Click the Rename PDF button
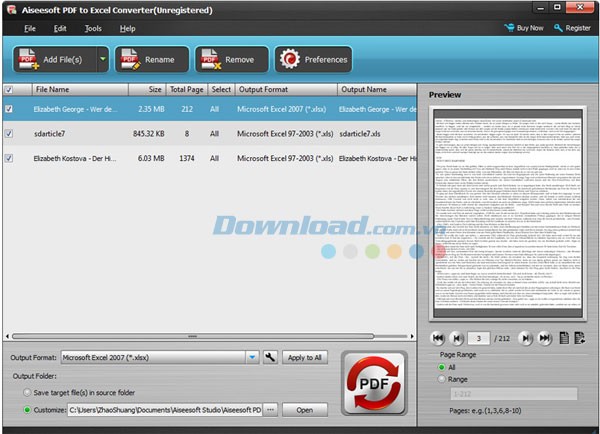600x434 pixels. coord(152,59)
